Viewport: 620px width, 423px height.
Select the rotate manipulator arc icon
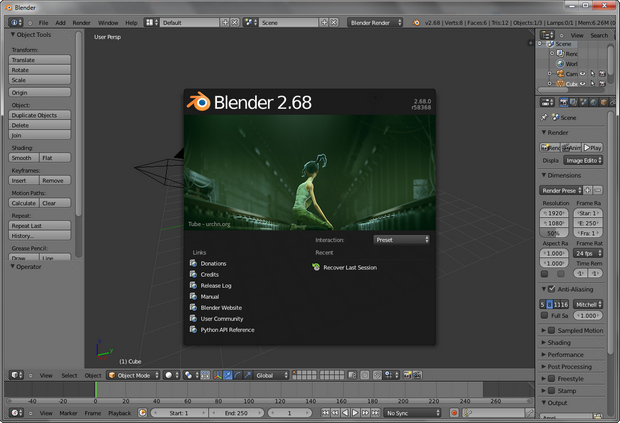click(238, 375)
